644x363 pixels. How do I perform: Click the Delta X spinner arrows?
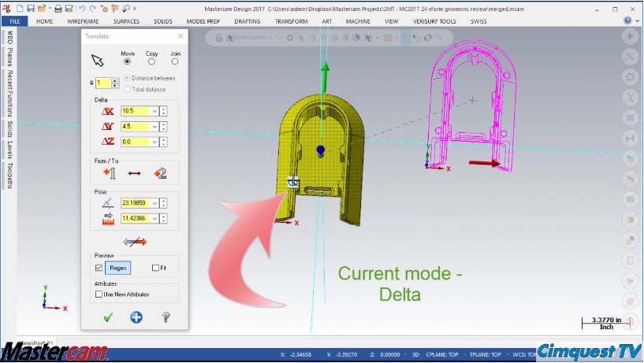click(x=163, y=111)
